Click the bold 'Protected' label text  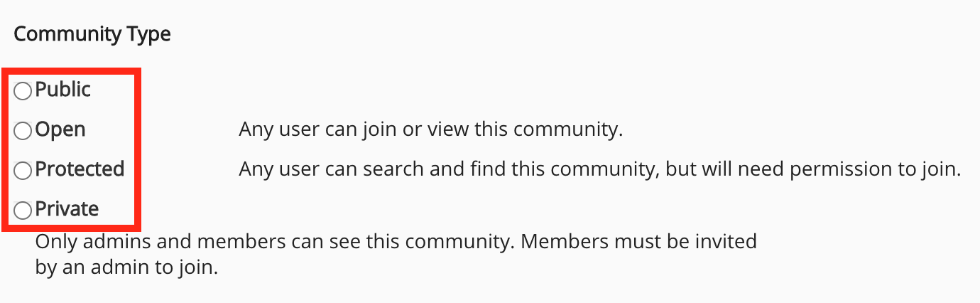(80, 170)
